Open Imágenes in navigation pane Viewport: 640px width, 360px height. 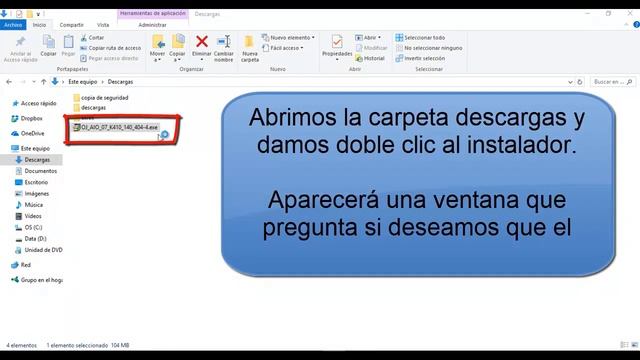[x=32, y=193]
